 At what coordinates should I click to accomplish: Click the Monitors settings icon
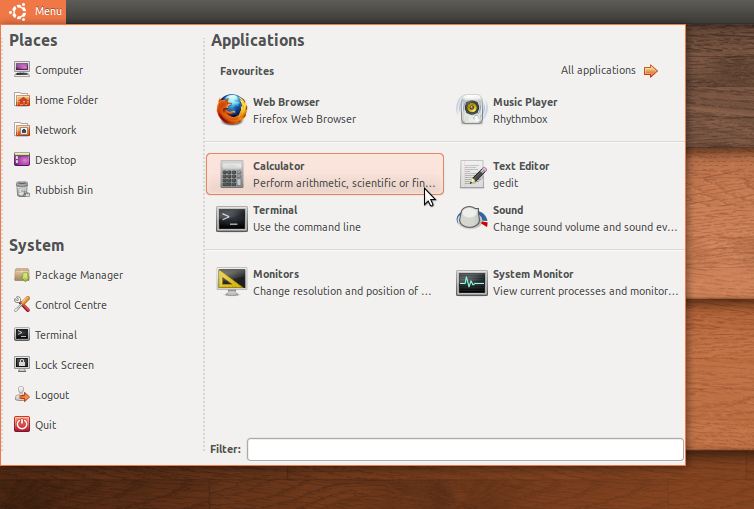click(x=232, y=282)
